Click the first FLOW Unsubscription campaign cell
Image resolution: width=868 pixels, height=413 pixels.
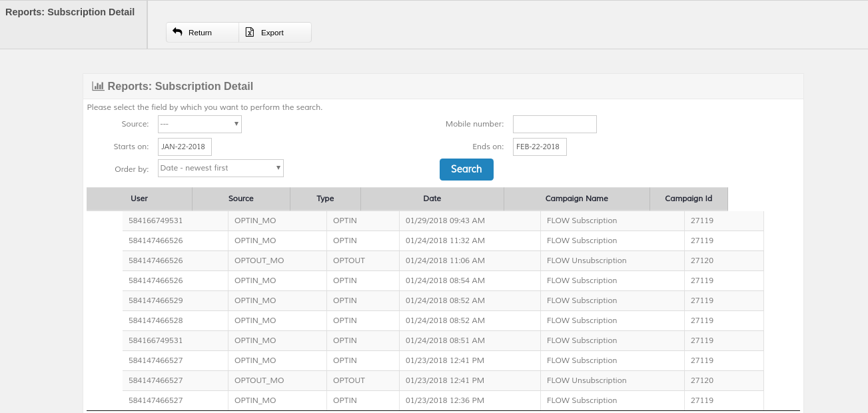click(x=586, y=260)
